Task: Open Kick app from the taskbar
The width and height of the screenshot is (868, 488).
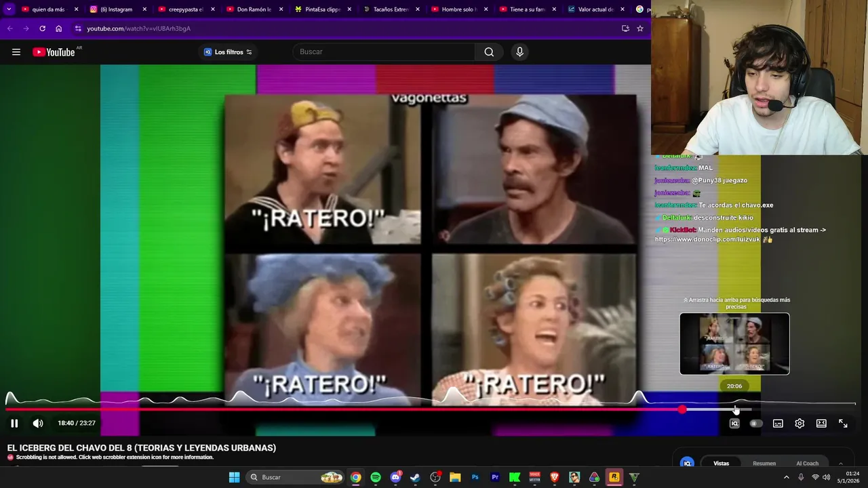Action: pos(515,477)
